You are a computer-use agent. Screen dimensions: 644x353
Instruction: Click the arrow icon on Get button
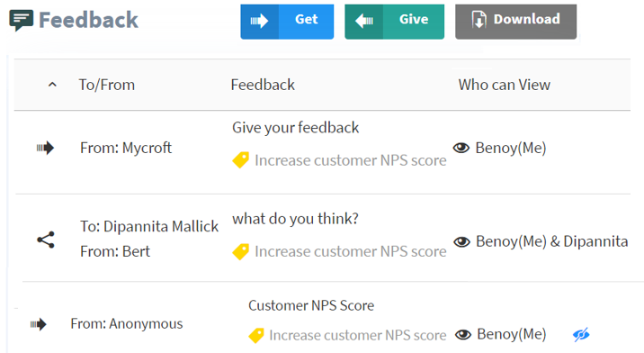point(259,21)
